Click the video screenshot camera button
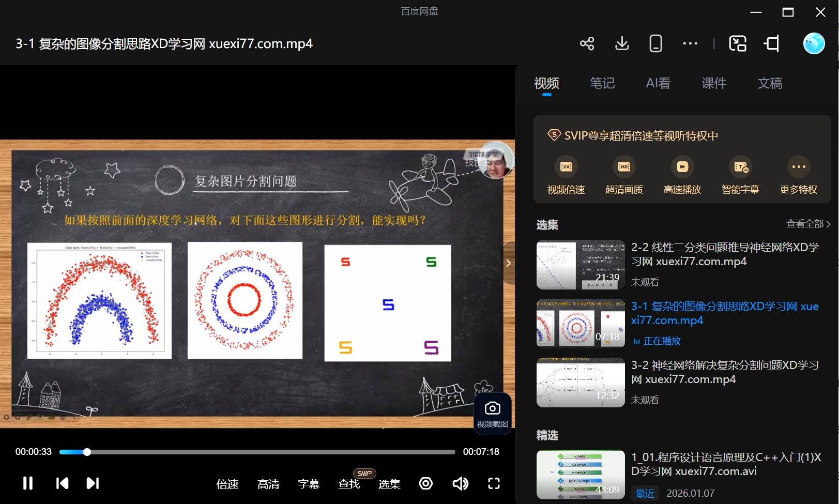 coord(492,414)
